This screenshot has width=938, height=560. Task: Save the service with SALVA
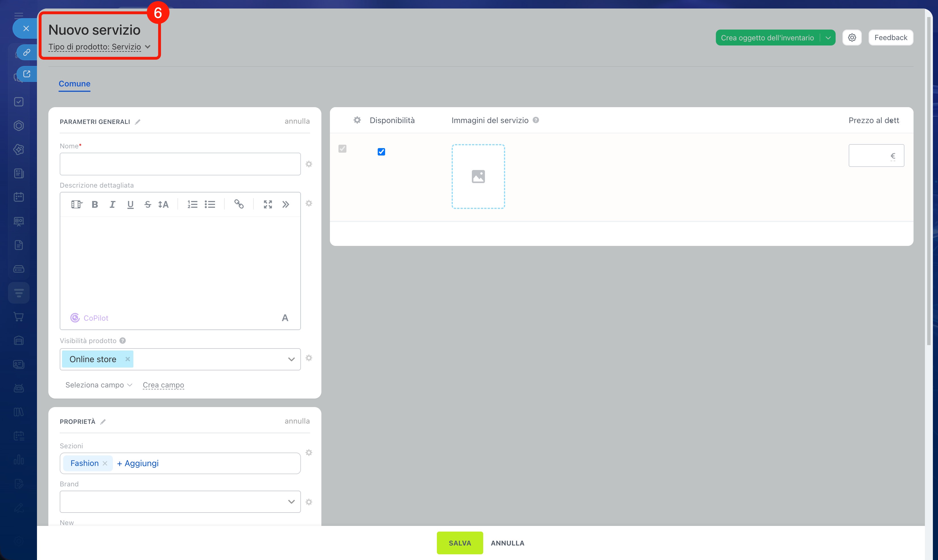tap(460, 543)
